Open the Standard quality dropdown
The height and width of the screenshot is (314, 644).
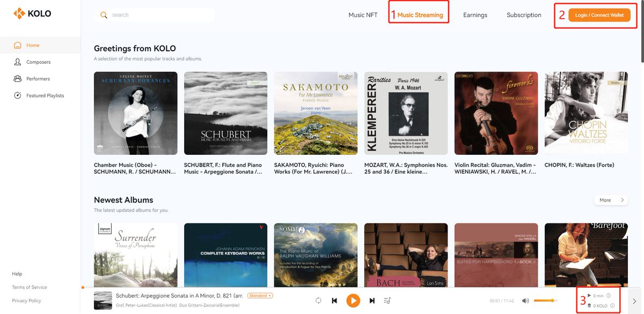(x=260, y=296)
